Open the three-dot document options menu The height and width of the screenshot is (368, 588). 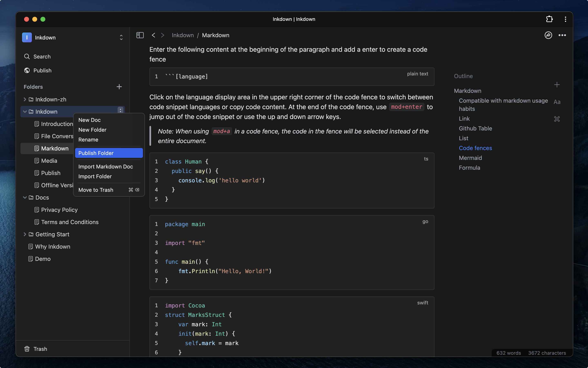(x=562, y=35)
